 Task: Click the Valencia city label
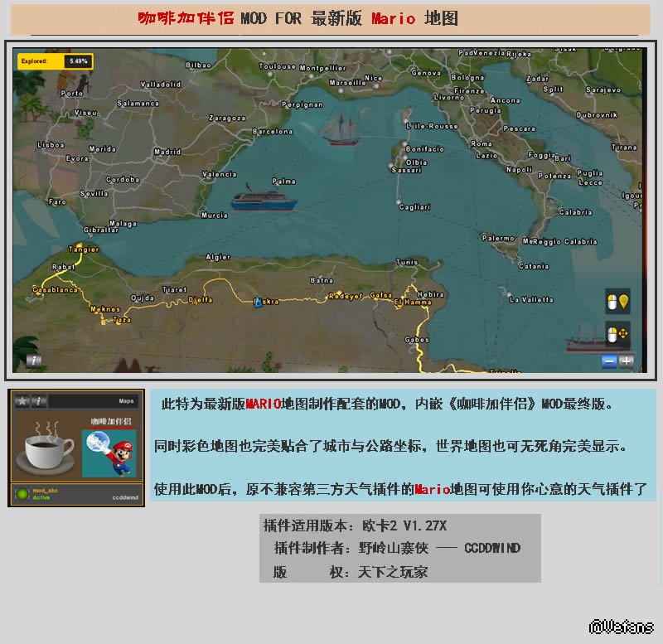[x=219, y=174]
